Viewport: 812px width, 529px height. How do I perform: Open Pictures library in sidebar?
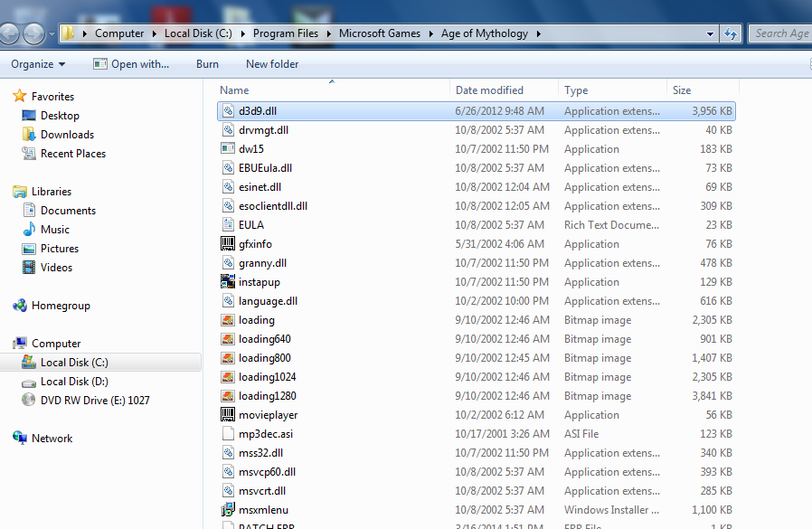60,248
